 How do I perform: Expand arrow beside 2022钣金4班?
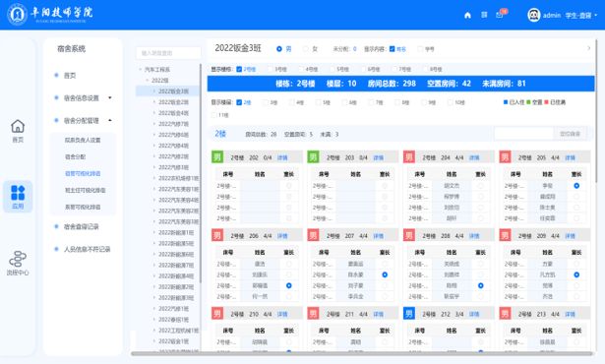(153, 113)
